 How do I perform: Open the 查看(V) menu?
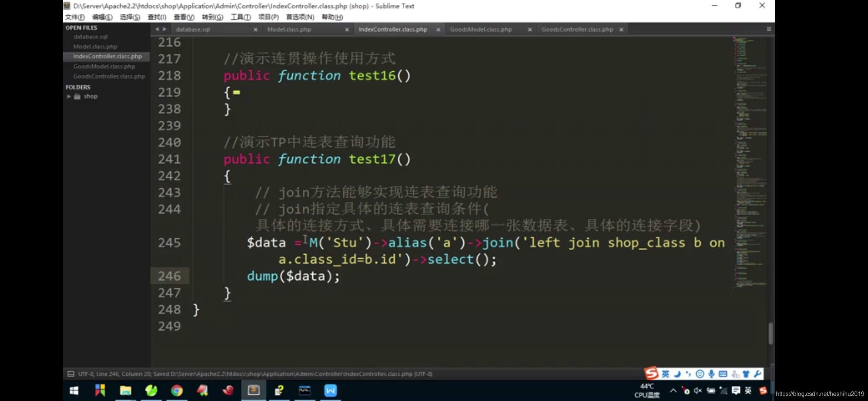[x=184, y=17]
